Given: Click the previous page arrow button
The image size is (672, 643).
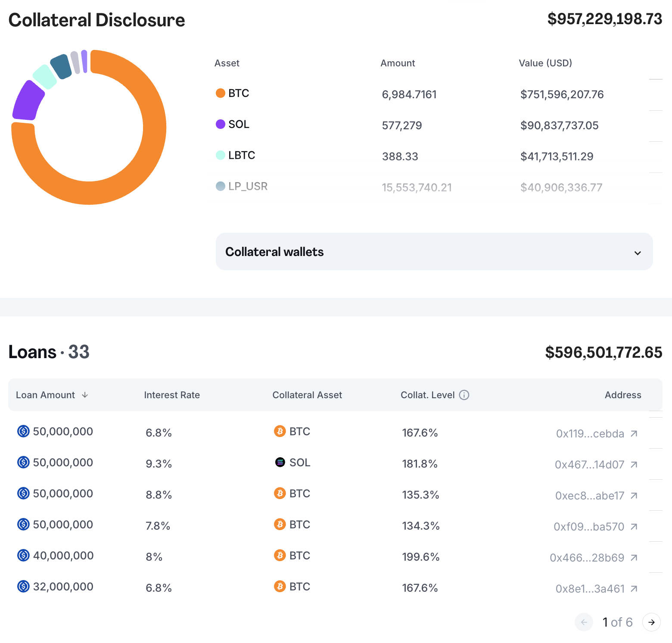Looking at the screenshot, I should [x=584, y=622].
